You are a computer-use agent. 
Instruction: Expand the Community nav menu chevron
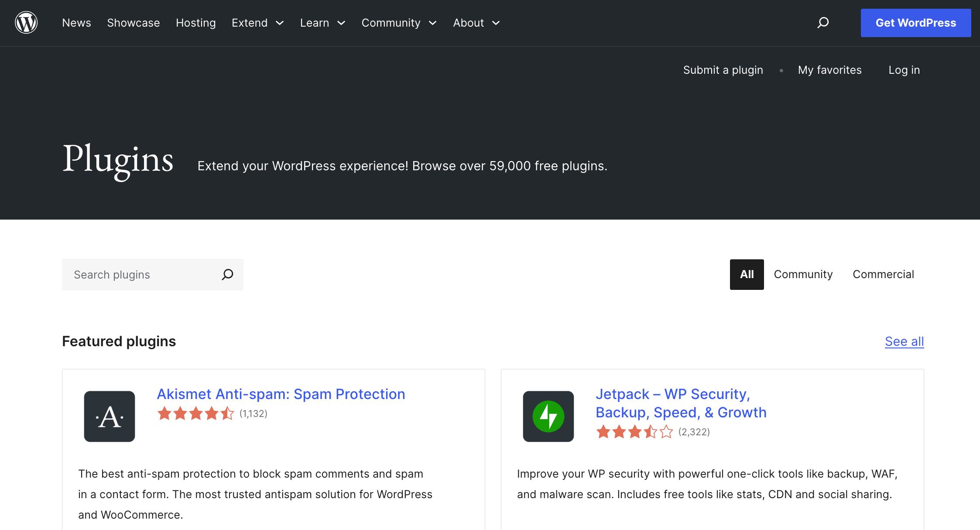(433, 23)
